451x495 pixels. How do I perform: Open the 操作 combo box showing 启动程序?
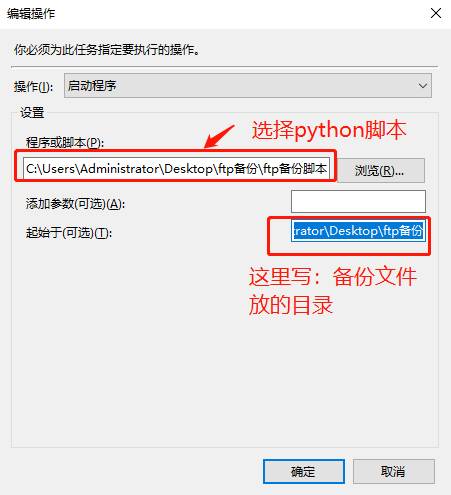coord(248,86)
